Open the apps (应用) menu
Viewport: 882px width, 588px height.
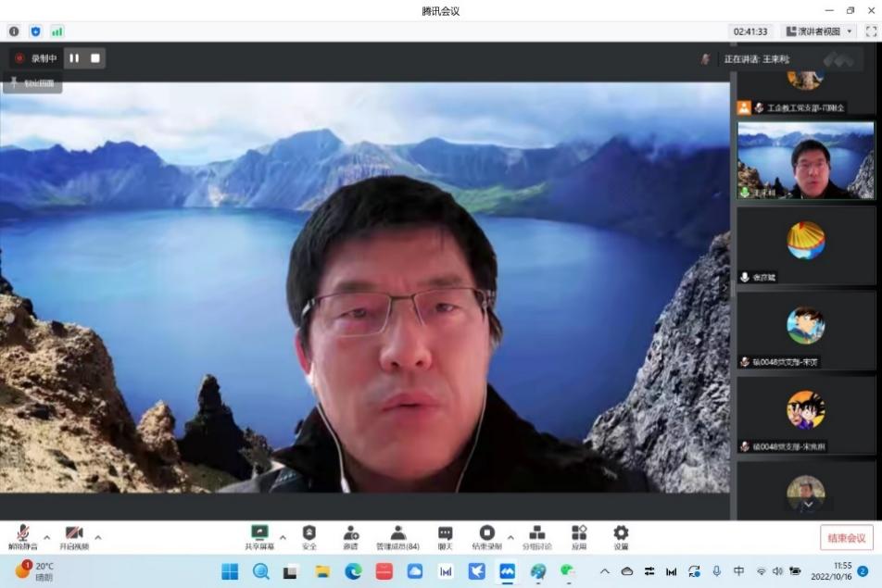[579, 537]
